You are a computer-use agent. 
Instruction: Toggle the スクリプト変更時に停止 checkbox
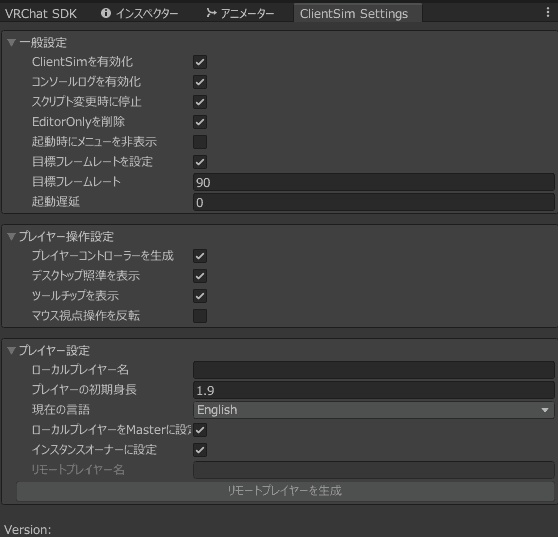200,102
